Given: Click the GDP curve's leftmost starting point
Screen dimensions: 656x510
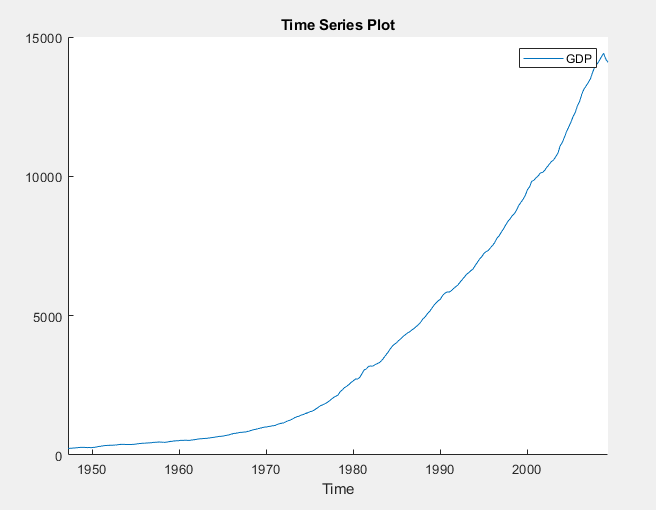Looking at the screenshot, I should pyautogui.click(x=69, y=449).
